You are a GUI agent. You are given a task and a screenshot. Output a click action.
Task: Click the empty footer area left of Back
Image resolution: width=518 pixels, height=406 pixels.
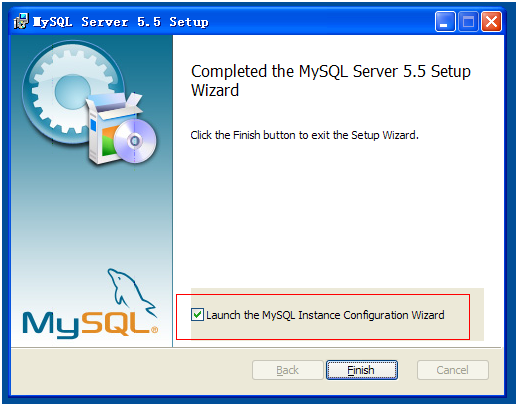coord(132,370)
